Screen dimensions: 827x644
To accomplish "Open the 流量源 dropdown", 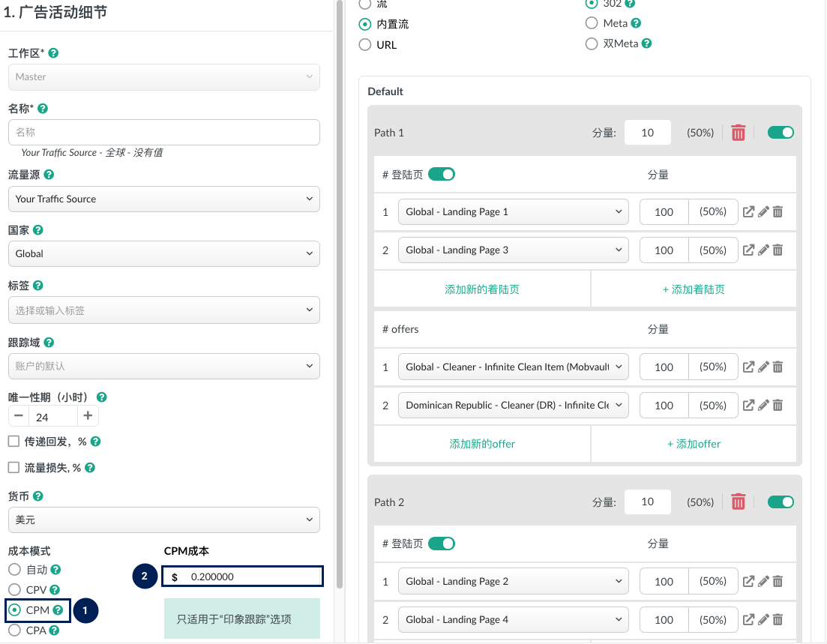I will (163, 199).
